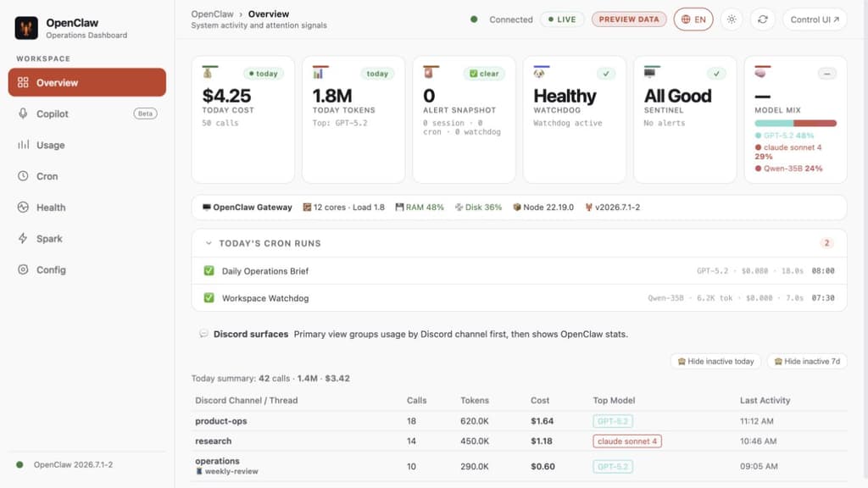The width and height of the screenshot is (868, 488).
Task: Click the cron runs count badge 2
Action: coord(826,243)
